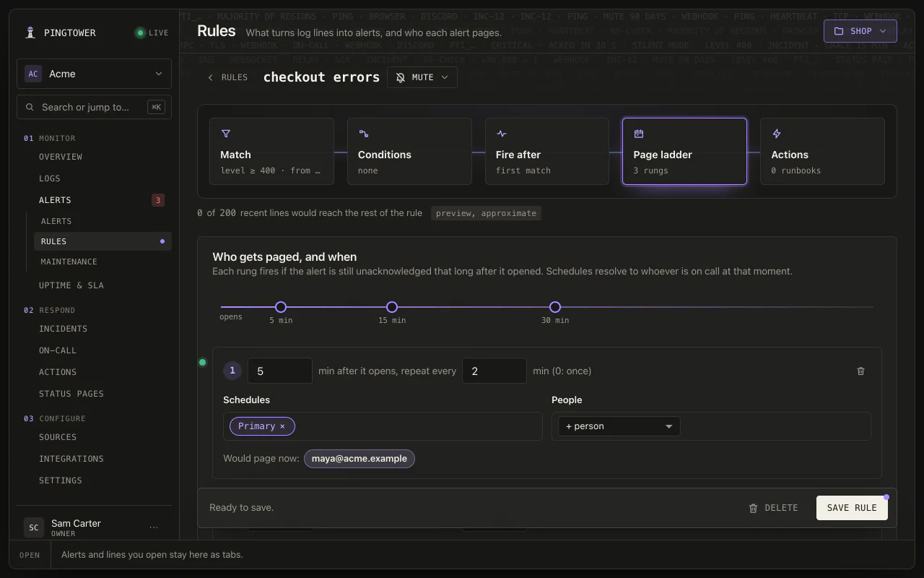The width and height of the screenshot is (924, 578).
Task: Open the Page ladder step card
Action: [684, 151]
